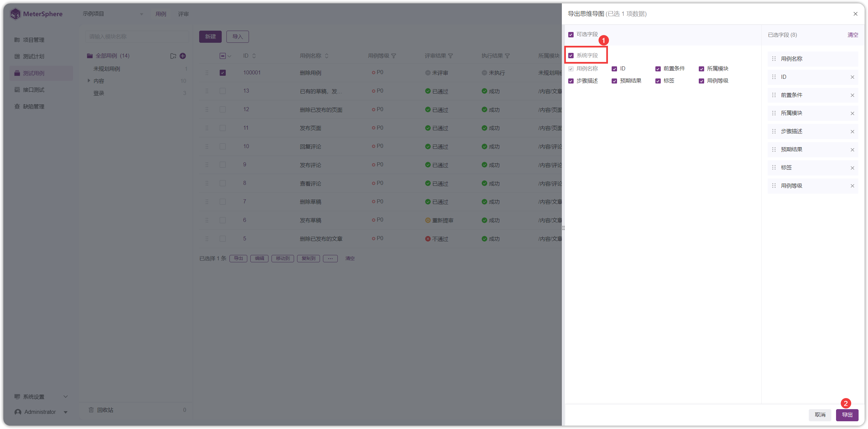868x429 pixels.
Task: Uncheck the 标签 checkbox
Action: (x=658, y=81)
